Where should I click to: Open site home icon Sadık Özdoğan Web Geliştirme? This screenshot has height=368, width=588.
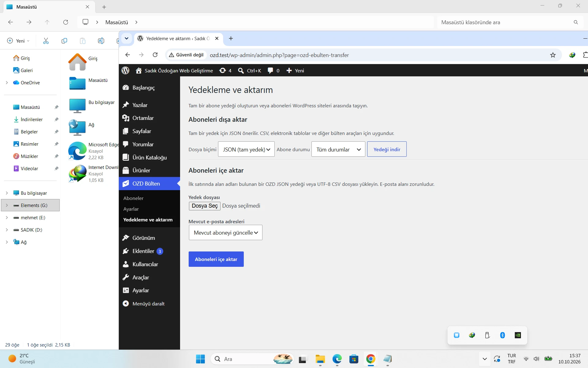tap(174, 71)
